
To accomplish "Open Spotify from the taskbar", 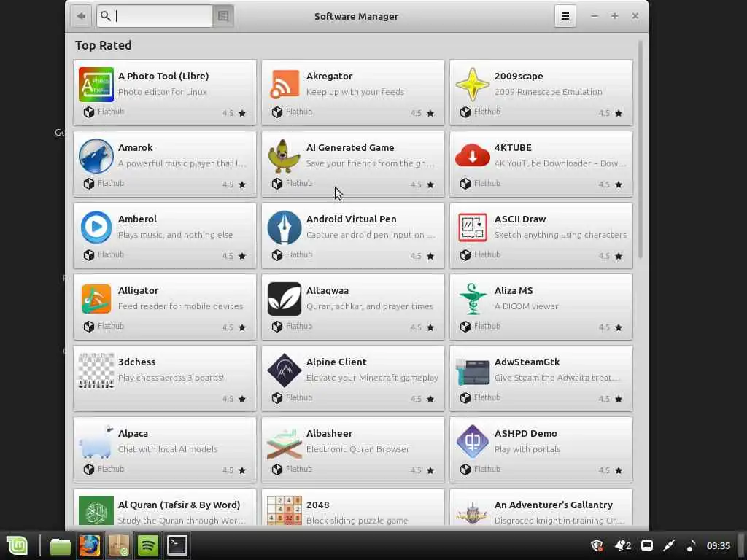I will (147, 545).
